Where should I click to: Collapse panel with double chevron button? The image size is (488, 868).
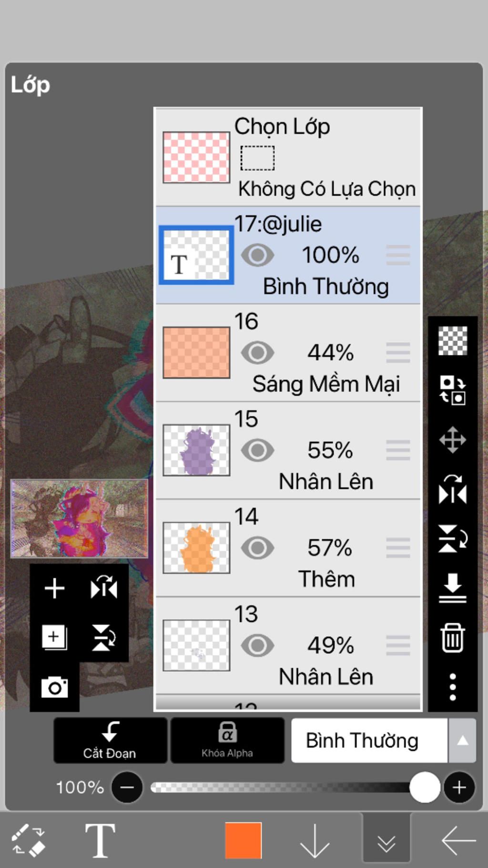(386, 841)
